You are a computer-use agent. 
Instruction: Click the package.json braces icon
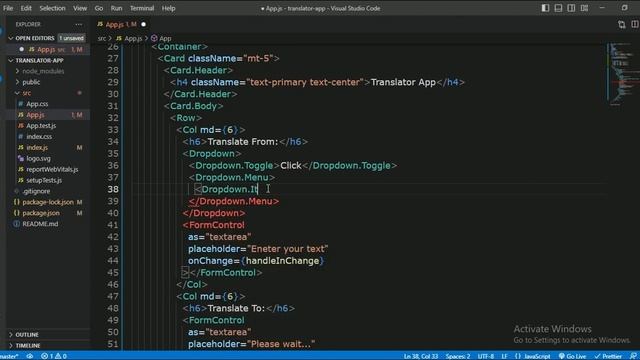(16, 213)
